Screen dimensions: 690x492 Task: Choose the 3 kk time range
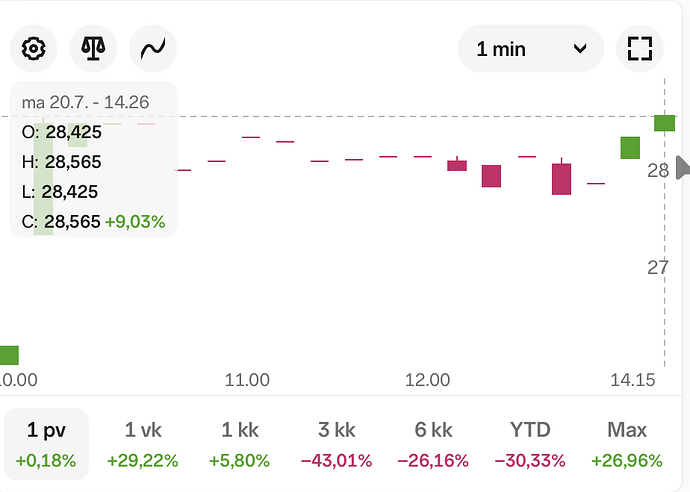[x=337, y=444]
